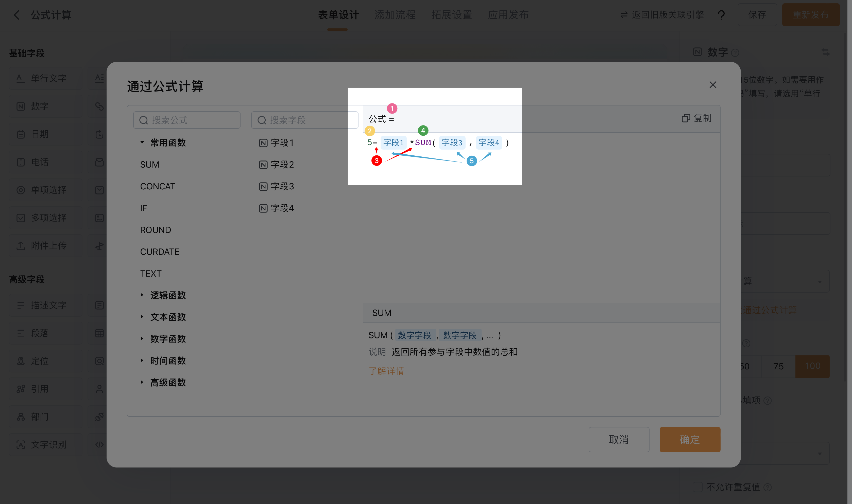Open the help question mark icon

[x=721, y=15]
